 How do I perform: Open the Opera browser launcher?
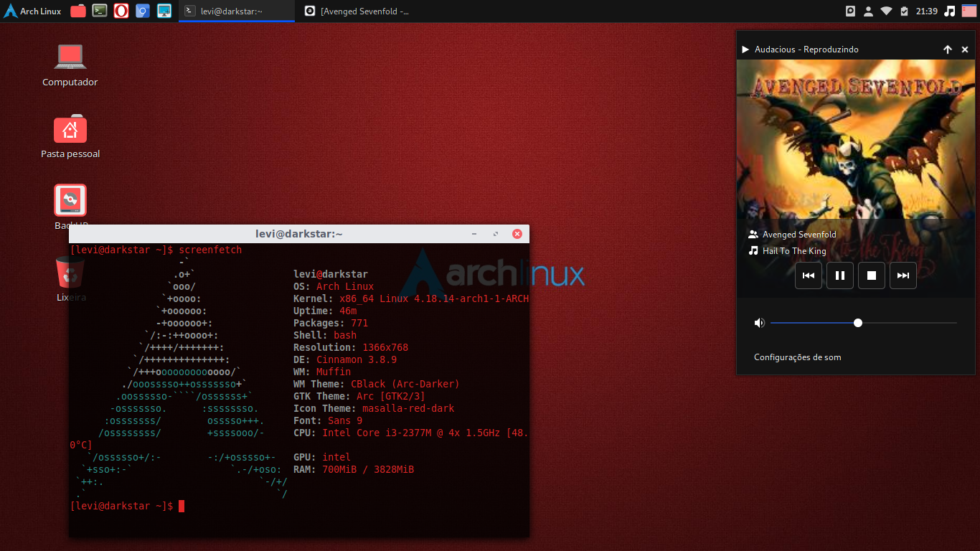(x=121, y=11)
